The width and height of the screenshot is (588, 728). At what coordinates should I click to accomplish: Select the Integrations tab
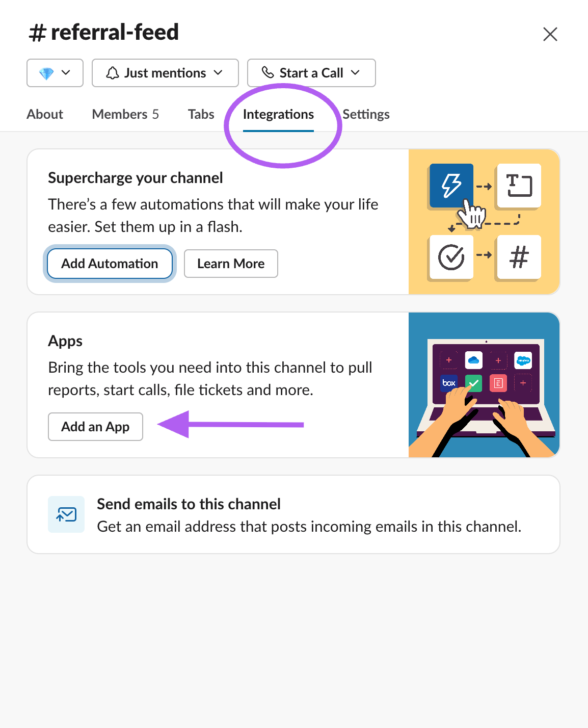[x=278, y=114]
